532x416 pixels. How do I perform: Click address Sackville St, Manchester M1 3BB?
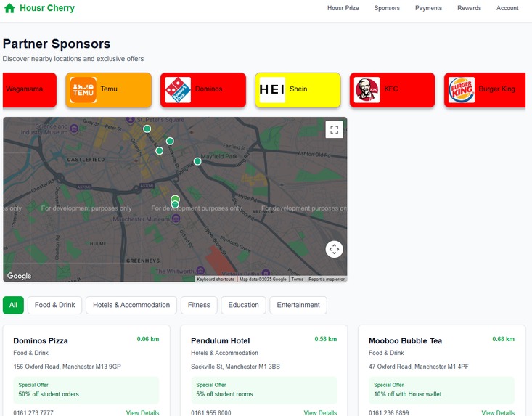click(235, 367)
